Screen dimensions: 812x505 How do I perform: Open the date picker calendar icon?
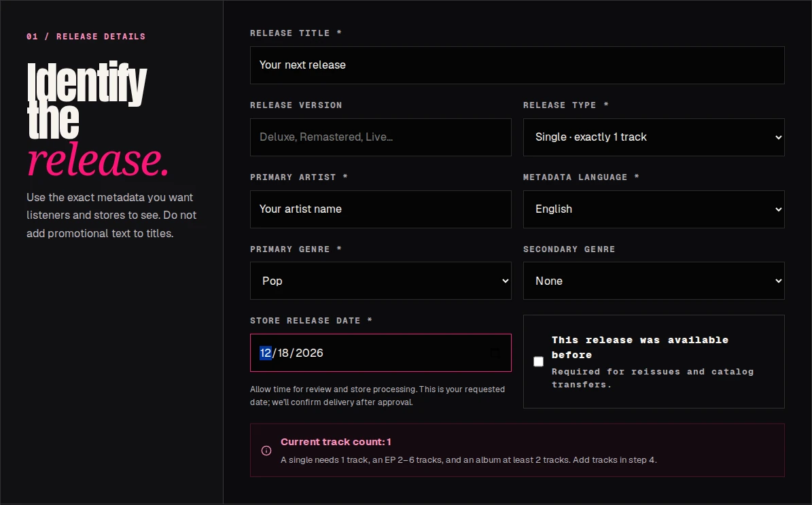pyautogui.click(x=495, y=353)
